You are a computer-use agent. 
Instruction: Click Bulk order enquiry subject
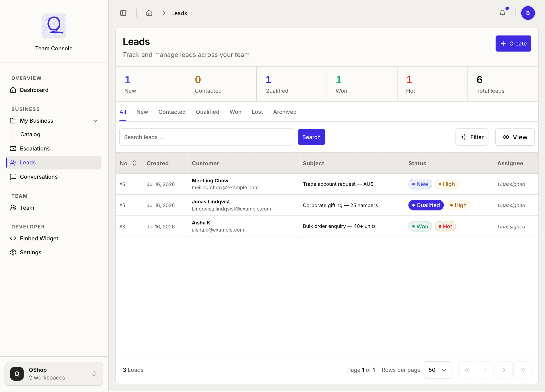coord(339,226)
